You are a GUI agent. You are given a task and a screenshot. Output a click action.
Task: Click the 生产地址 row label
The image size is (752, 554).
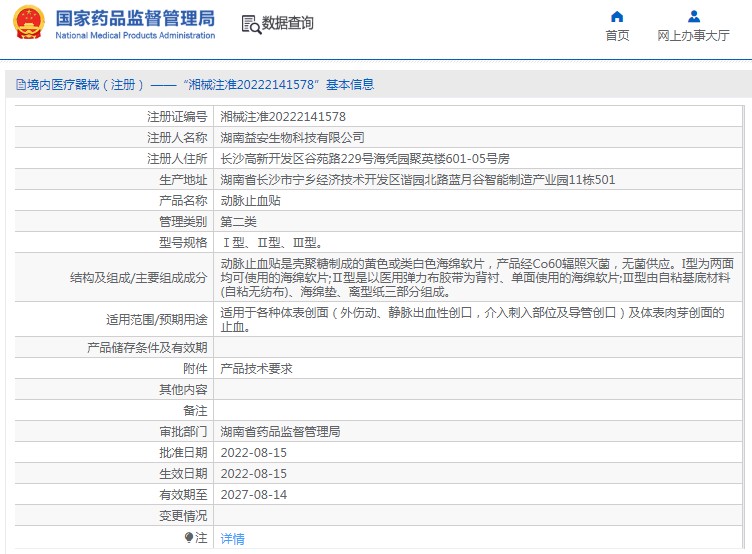(183, 180)
